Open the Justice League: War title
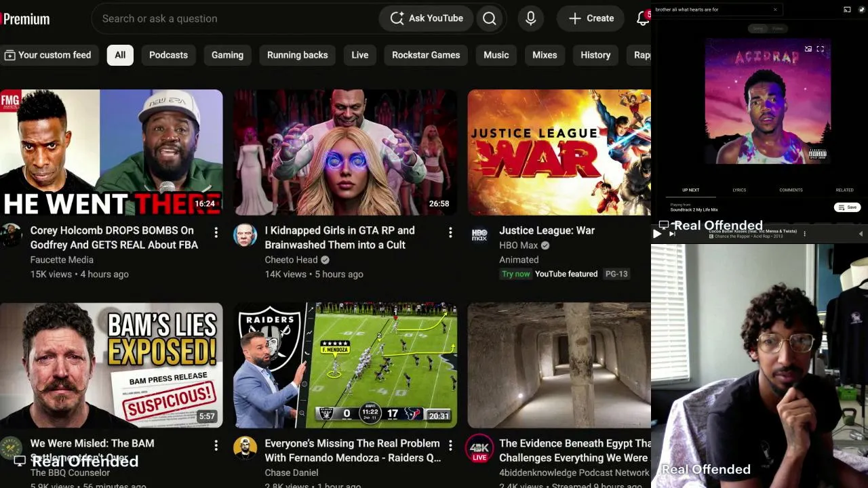 click(547, 230)
